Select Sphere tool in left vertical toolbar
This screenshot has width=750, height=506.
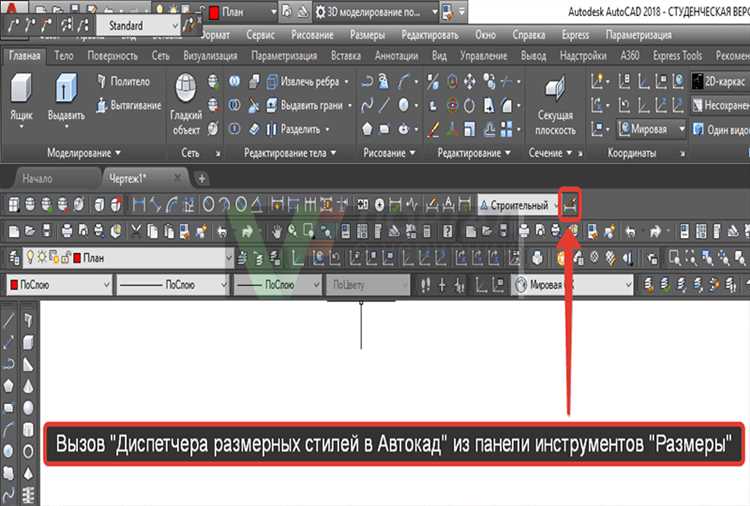coord(28,407)
